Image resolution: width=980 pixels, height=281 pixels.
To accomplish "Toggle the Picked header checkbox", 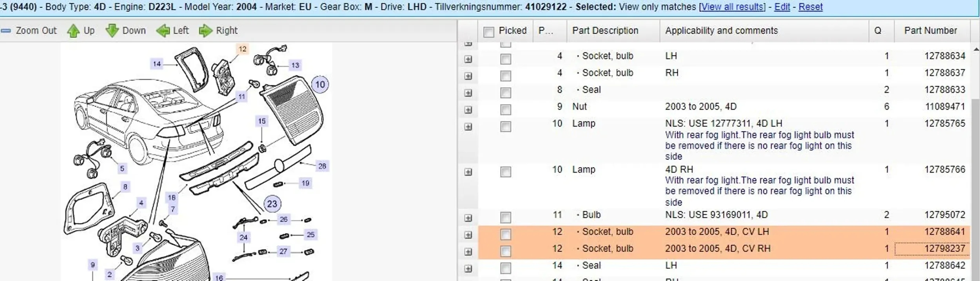I will (489, 32).
